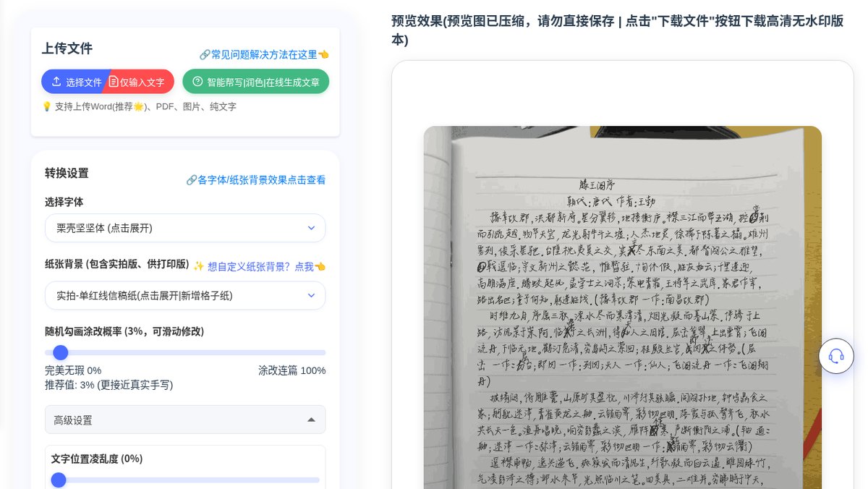Adjust the 文字位置凌乱度 slider handle
The height and width of the screenshot is (489, 868).
pyautogui.click(x=59, y=480)
